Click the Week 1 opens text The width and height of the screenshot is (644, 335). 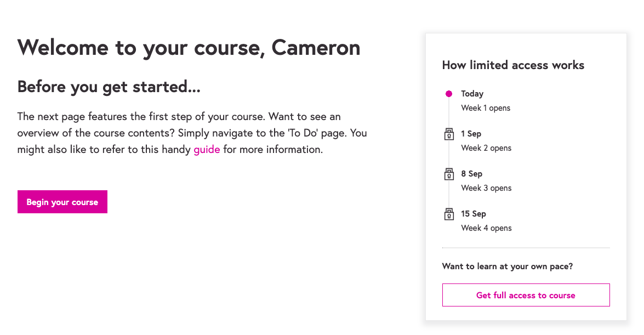486,108
